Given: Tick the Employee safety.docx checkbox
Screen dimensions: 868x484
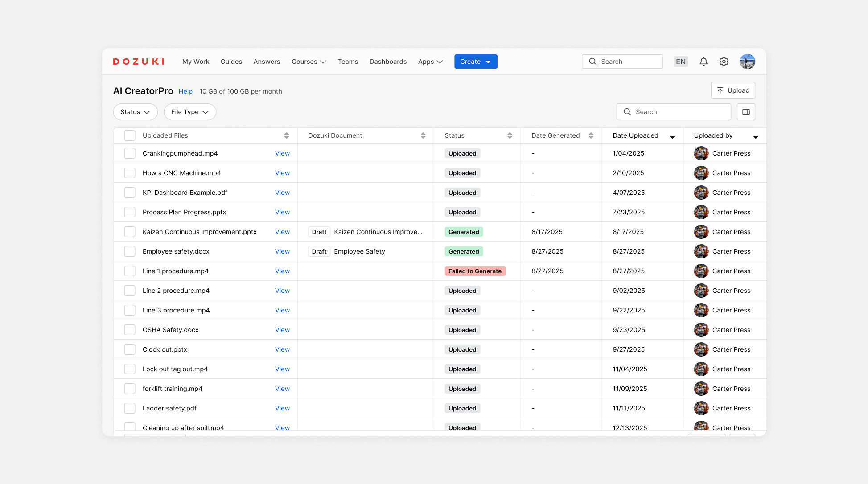Looking at the screenshot, I should point(130,251).
